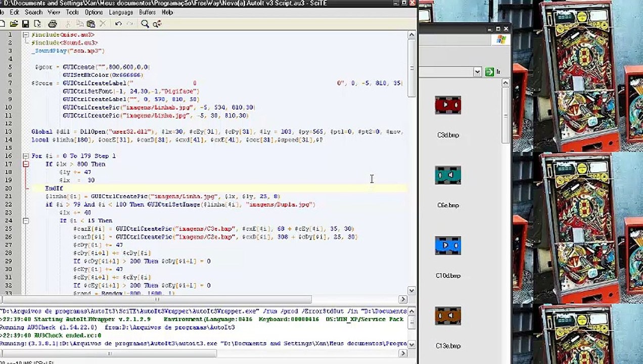Click the "If $lx > 800 Then" line
Image resolution: width=643 pixels, height=364 pixels.
click(75, 164)
